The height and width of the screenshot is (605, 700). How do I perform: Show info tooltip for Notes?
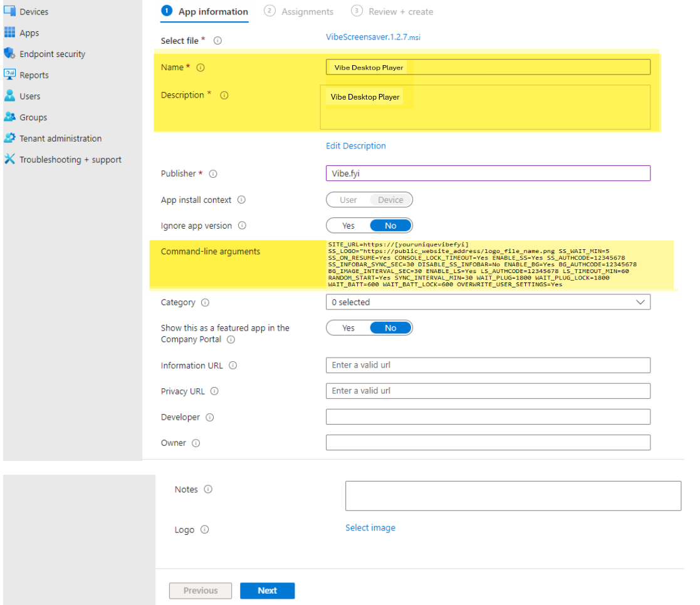(208, 489)
